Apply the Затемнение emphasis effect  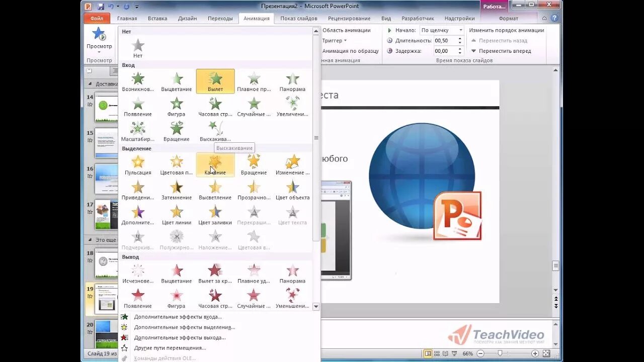(x=177, y=190)
